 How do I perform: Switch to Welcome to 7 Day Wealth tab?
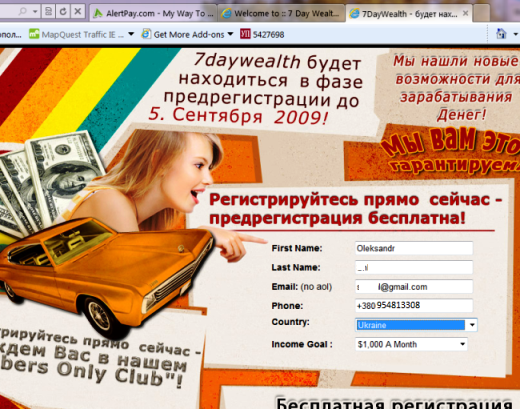pyautogui.click(x=282, y=13)
